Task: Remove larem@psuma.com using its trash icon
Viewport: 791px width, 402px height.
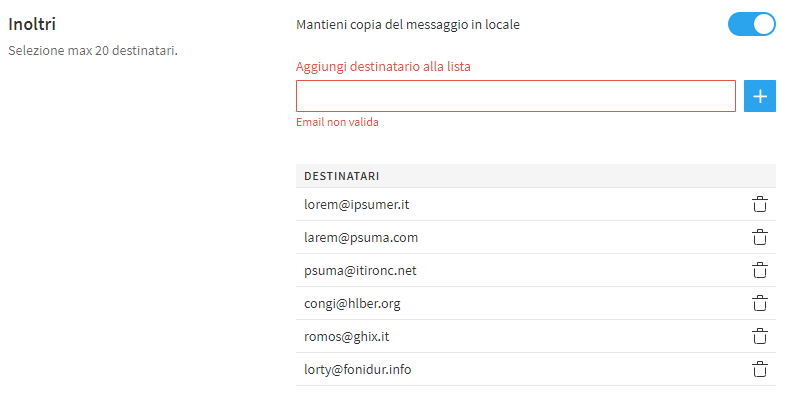Action: (760, 238)
